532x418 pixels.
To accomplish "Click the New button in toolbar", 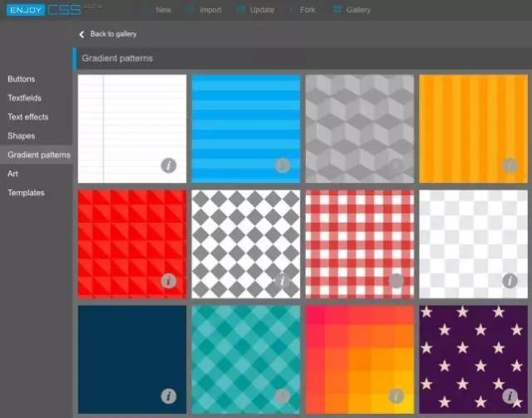I will click(x=163, y=10).
